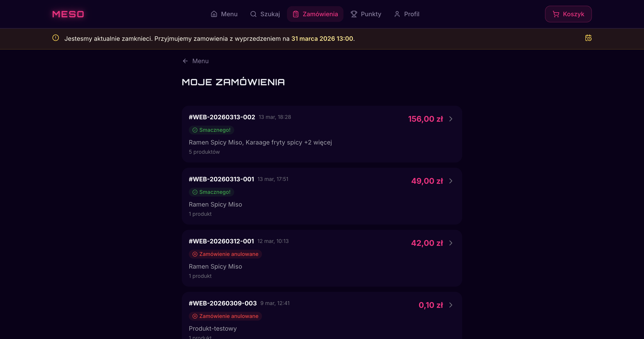Click the shopping cart icon
Screen dimensions: 644x339
[x=556, y=14]
